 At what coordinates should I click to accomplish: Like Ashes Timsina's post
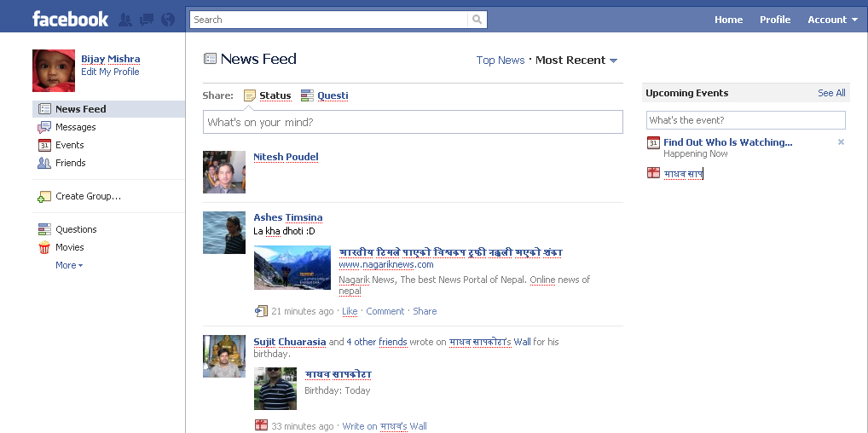click(350, 311)
